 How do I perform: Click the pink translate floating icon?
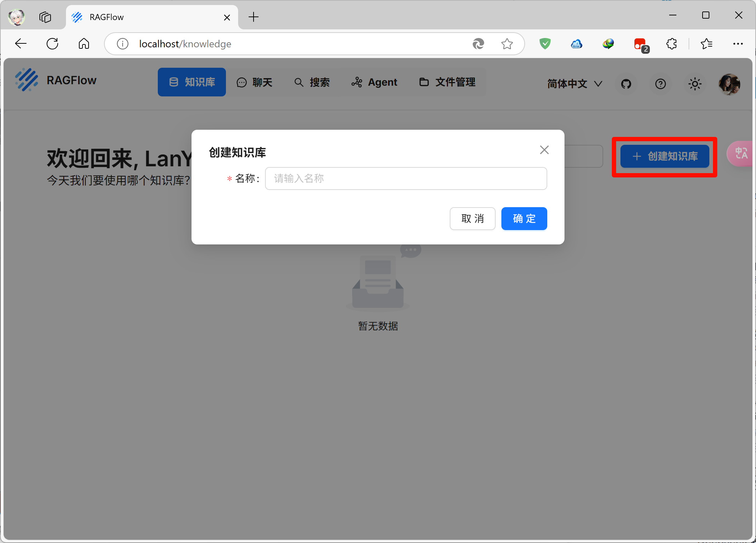741,153
